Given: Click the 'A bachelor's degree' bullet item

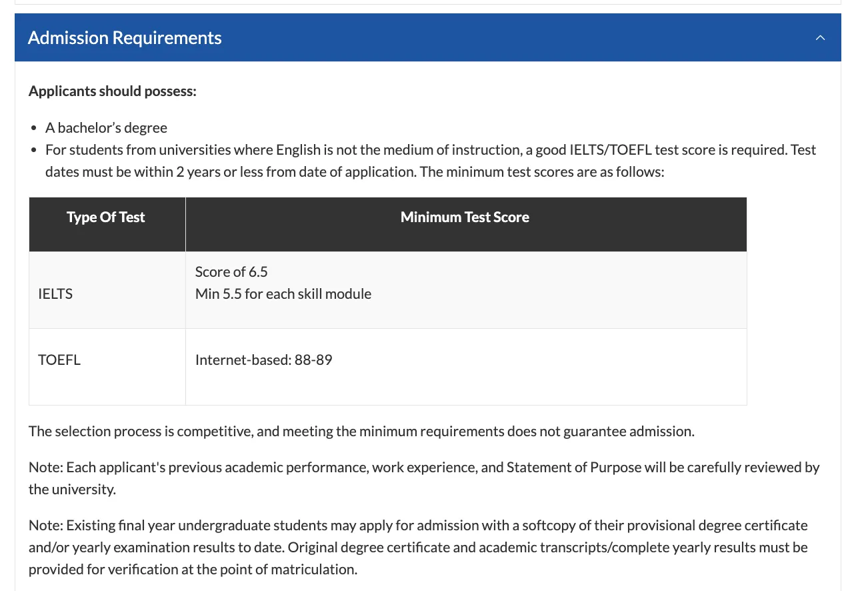Looking at the screenshot, I should point(106,127).
